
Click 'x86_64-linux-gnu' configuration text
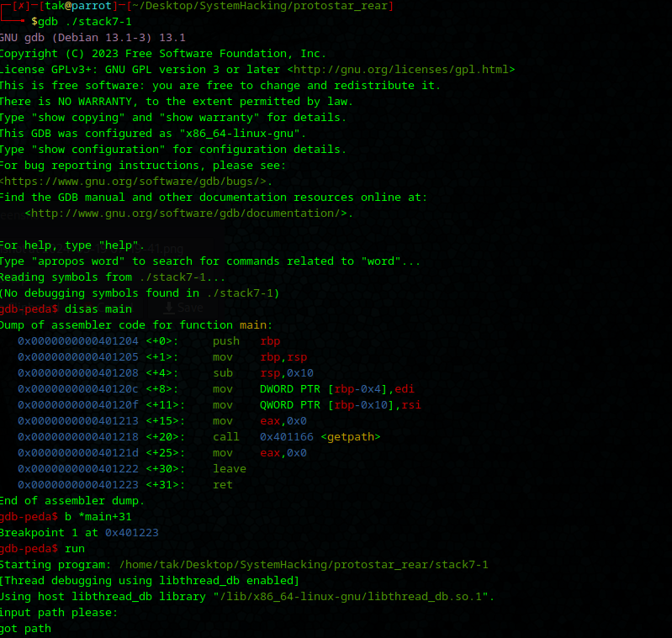(x=240, y=133)
